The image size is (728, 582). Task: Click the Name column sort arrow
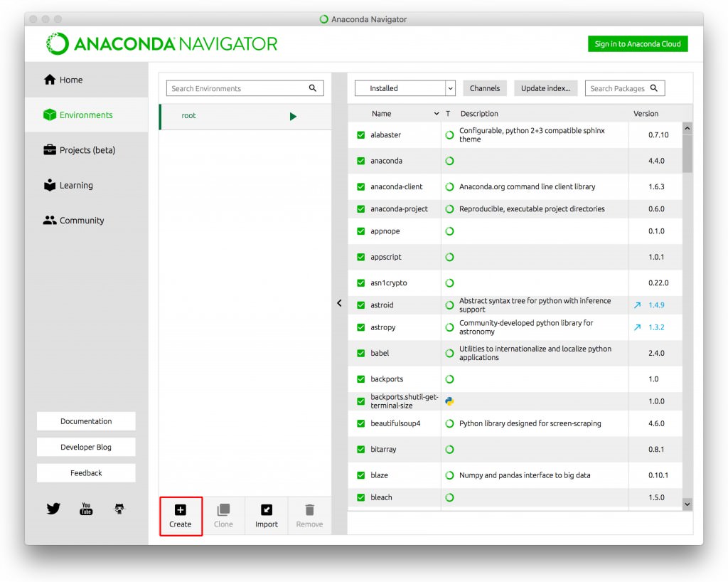click(x=437, y=114)
